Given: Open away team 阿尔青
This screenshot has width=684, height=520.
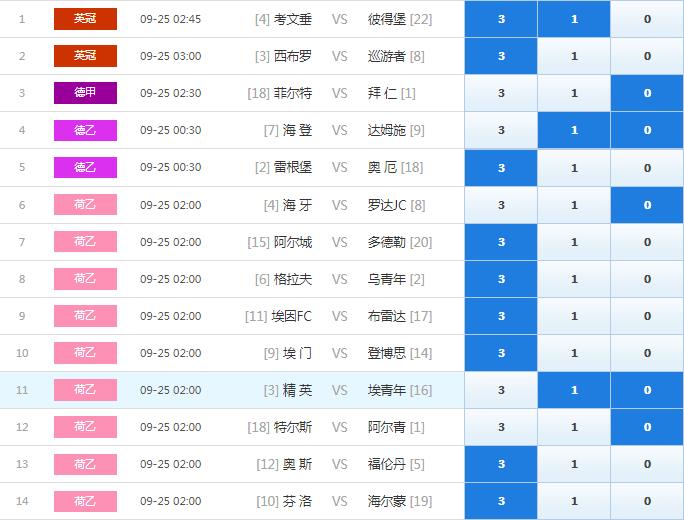Looking at the screenshot, I should pyautogui.click(x=386, y=428).
